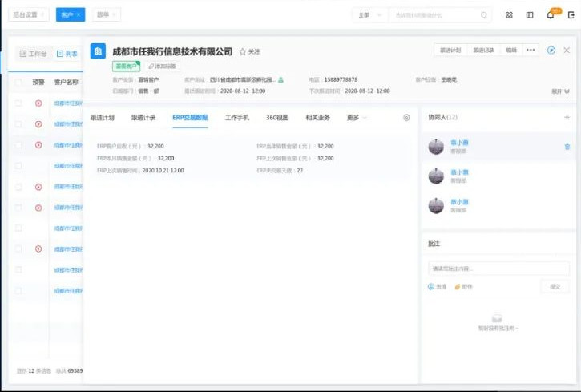The height and width of the screenshot is (392, 581).
Task: Open the 360视图 tab
Action: (277, 118)
